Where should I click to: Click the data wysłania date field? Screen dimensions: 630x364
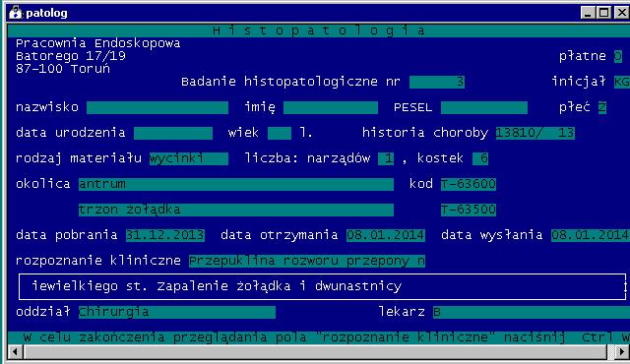point(591,235)
